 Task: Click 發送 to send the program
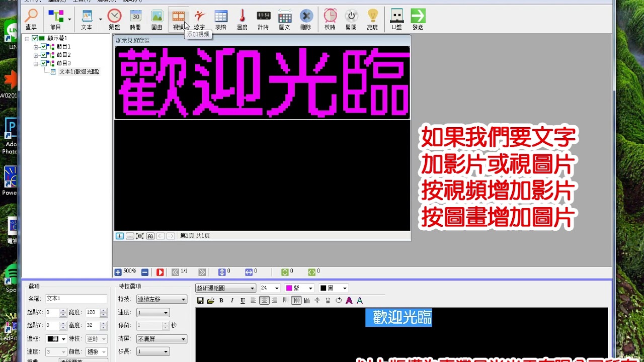[418, 20]
